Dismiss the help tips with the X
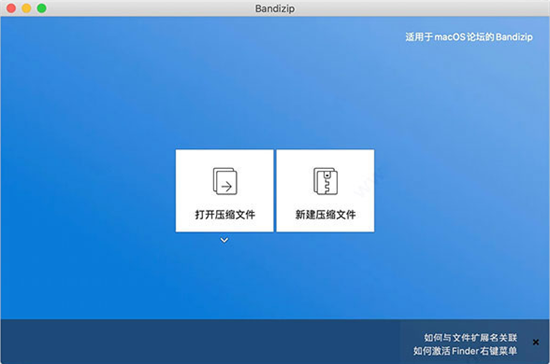The image size is (550, 364). pos(536,342)
